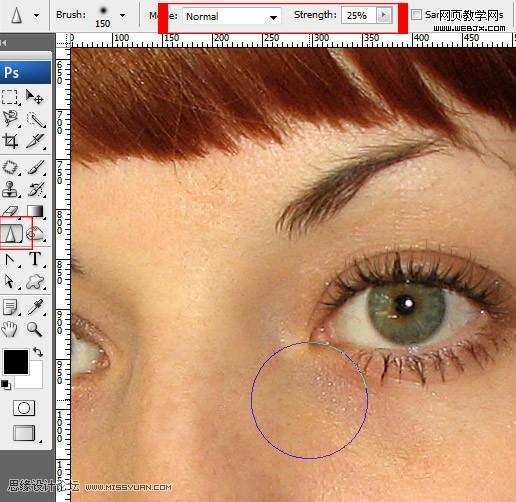Select the Clone Stamp tool
516x502 pixels.
click(x=10, y=189)
